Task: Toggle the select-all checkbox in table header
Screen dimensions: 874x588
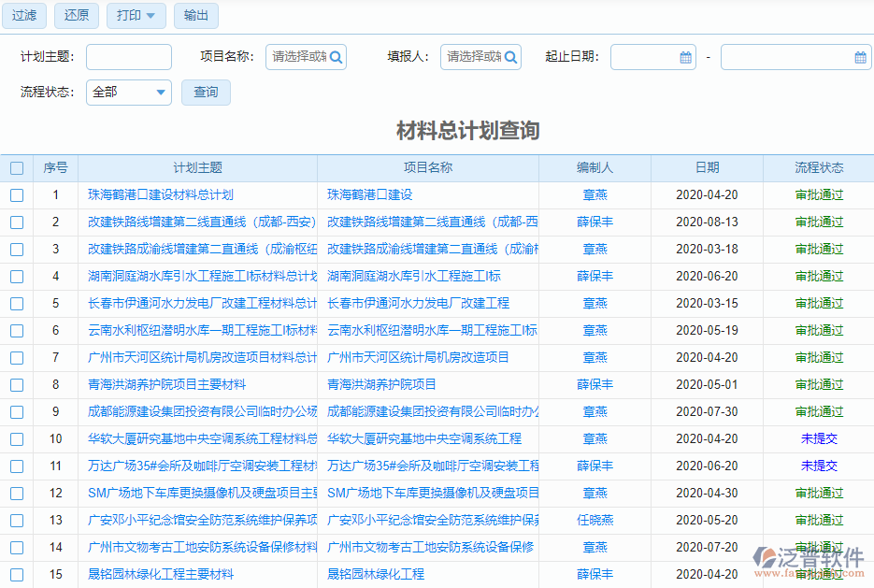Action: point(16,166)
